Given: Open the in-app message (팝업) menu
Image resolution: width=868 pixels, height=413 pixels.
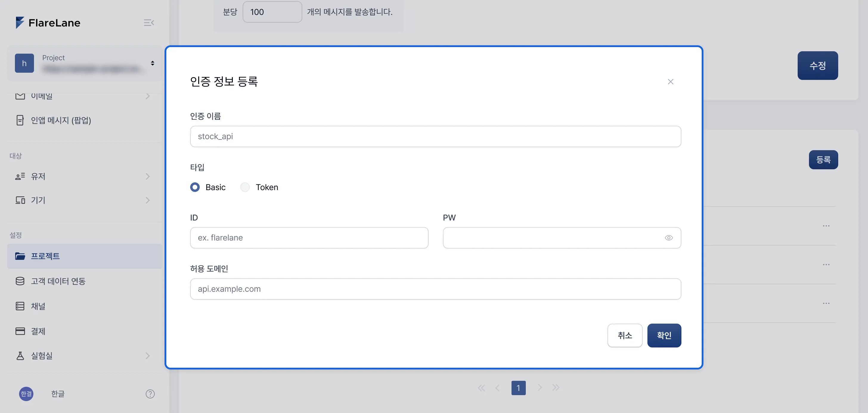Looking at the screenshot, I should (x=84, y=120).
